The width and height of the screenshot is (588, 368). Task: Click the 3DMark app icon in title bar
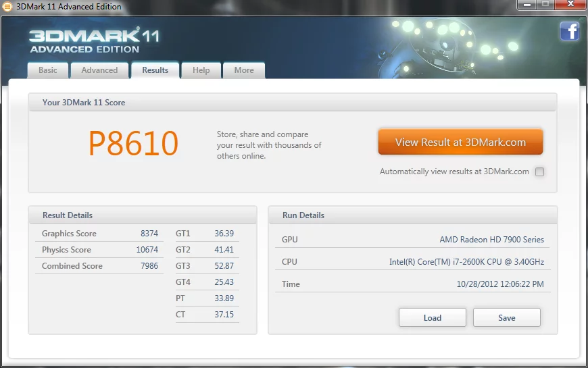pyautogui.click(x=7, y=7)
